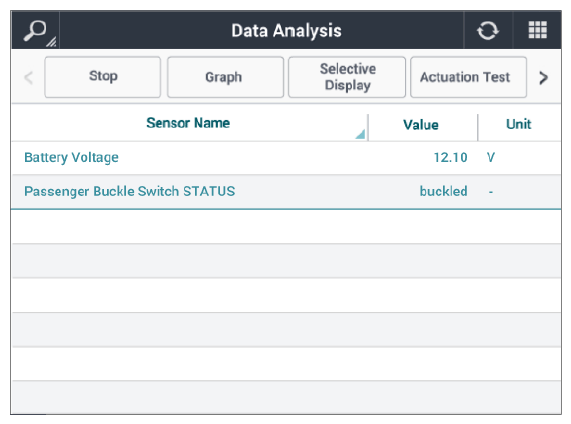The width and height of the screenshot is (571, 424).
Task: Click the left chevron arrow in toolbar
Action: coord(28,78)
